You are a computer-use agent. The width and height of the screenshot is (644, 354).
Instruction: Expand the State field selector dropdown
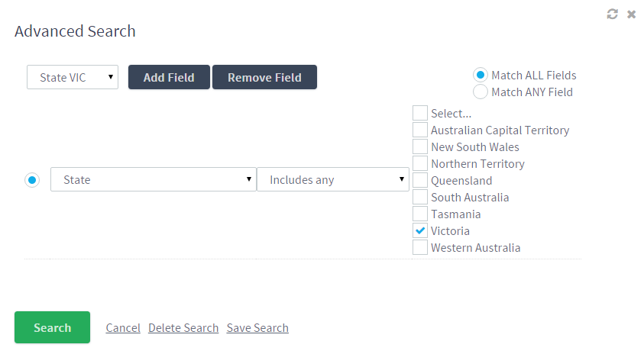pos(154,179)
